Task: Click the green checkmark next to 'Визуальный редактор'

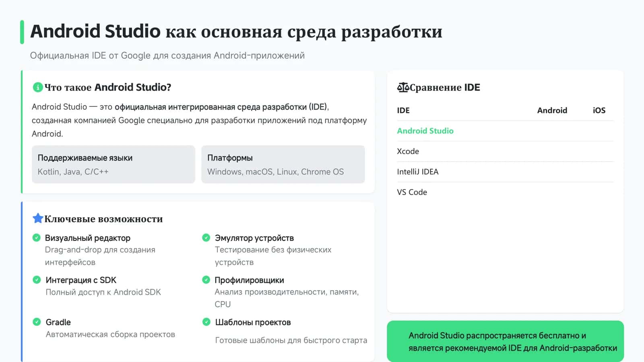Action: (x=37, y=238)
